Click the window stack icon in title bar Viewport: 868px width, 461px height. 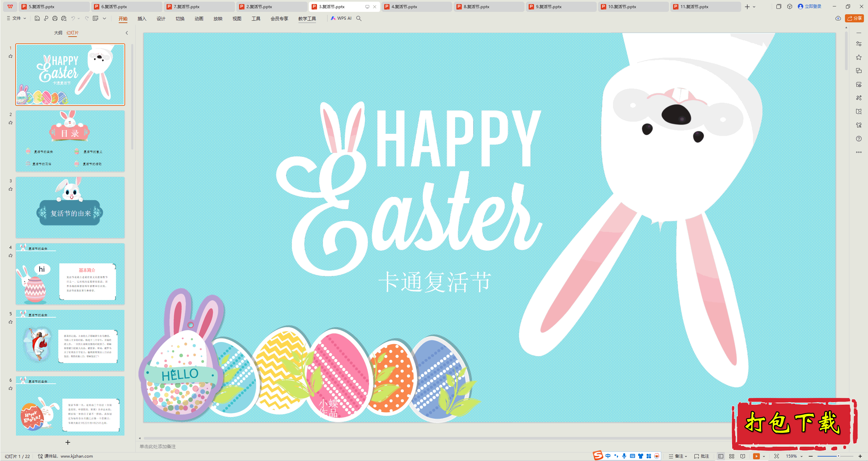tap(779, 6)
